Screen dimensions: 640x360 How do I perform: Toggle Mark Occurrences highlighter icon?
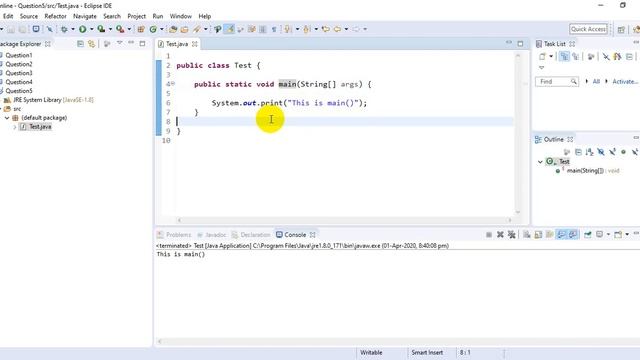coord(229,29)
